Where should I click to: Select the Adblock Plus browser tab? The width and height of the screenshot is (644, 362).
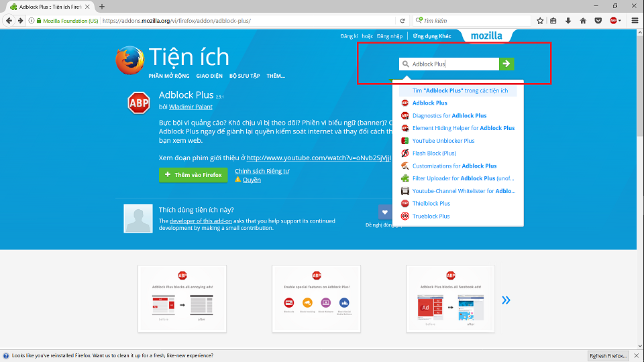[x=50, y=7]
